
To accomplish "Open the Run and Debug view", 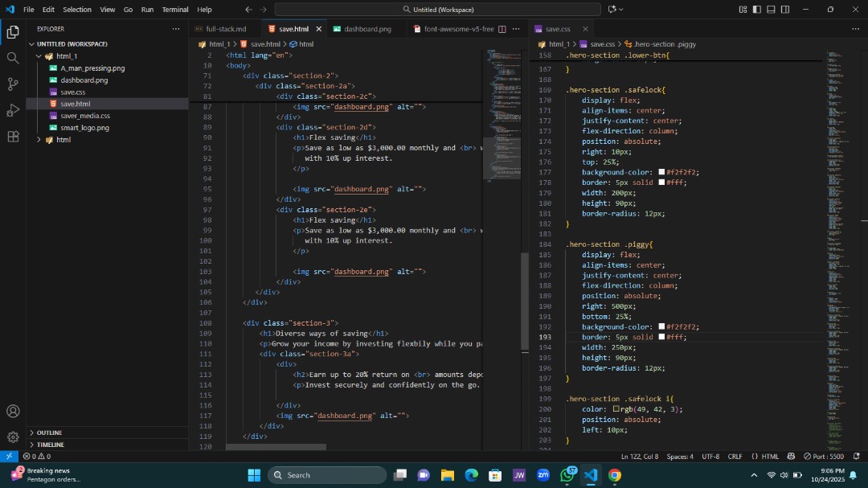I will tap(13, 110).
